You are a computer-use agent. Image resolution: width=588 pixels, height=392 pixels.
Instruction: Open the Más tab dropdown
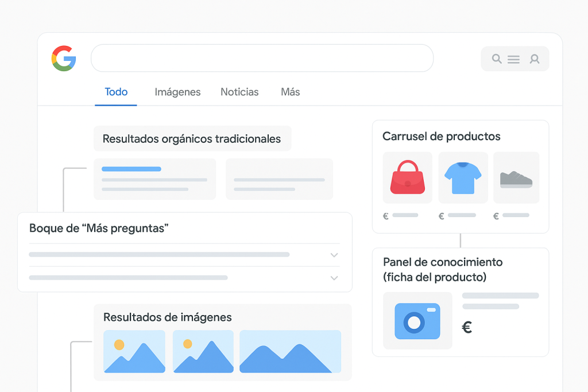coord(290,92)
